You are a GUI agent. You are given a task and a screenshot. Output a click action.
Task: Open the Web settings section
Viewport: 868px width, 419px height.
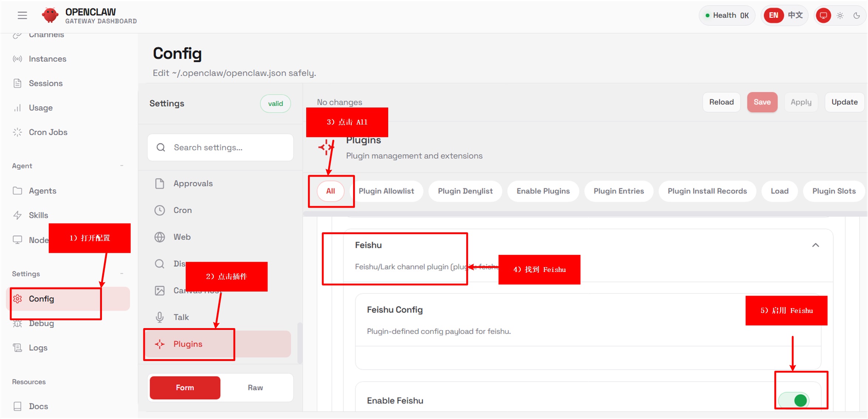tap(182, 237)
